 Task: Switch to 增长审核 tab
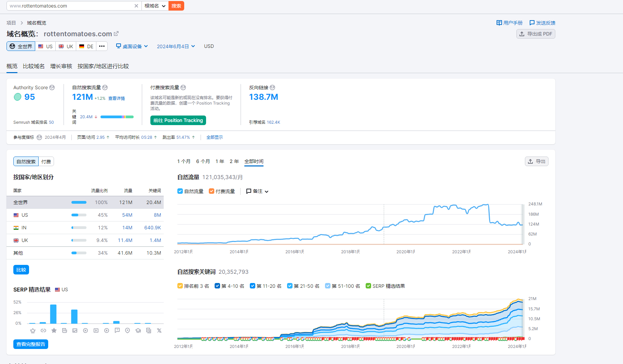click(x=61, y=66)
